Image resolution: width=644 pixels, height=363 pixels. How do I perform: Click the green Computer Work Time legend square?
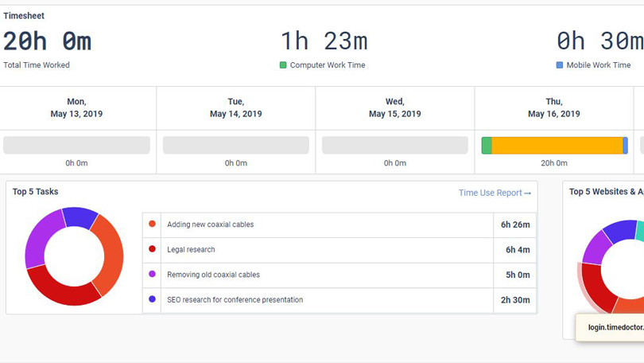(x=283, y=65)
